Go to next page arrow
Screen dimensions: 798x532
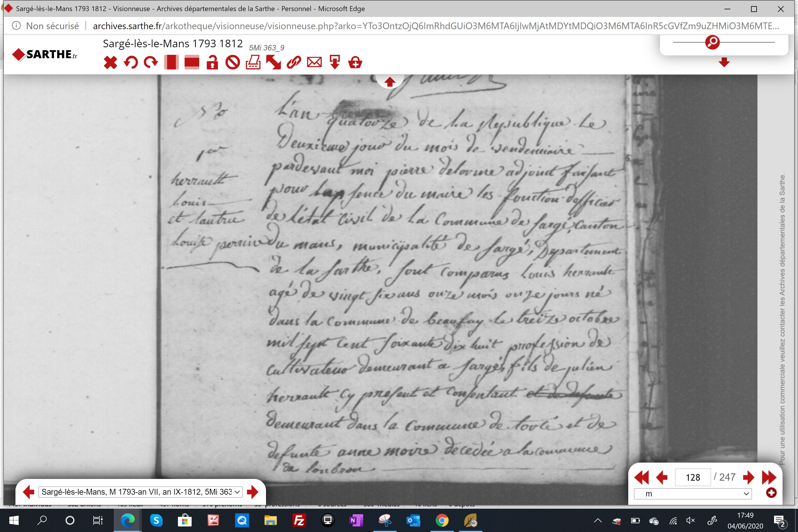coord(748,477)
